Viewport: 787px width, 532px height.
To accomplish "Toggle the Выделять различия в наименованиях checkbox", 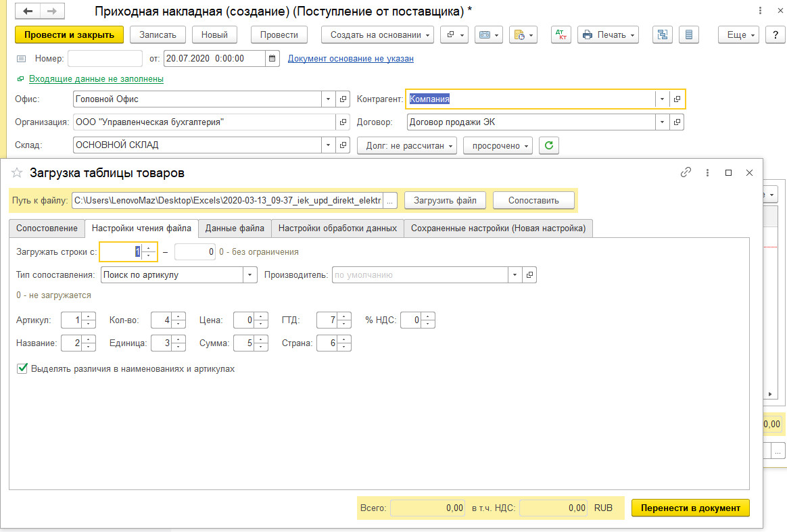I will [x=22, y=369].
